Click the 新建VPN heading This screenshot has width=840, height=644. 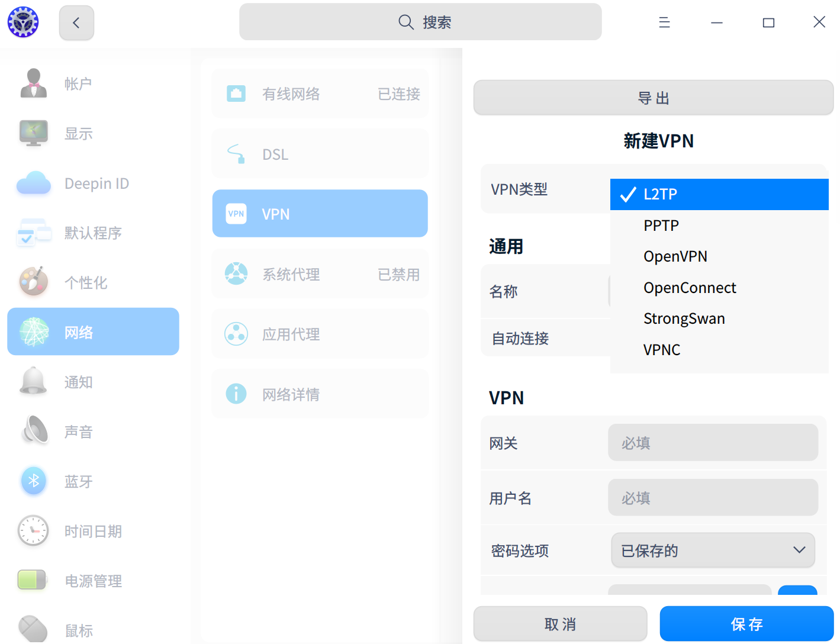point(658,141)
